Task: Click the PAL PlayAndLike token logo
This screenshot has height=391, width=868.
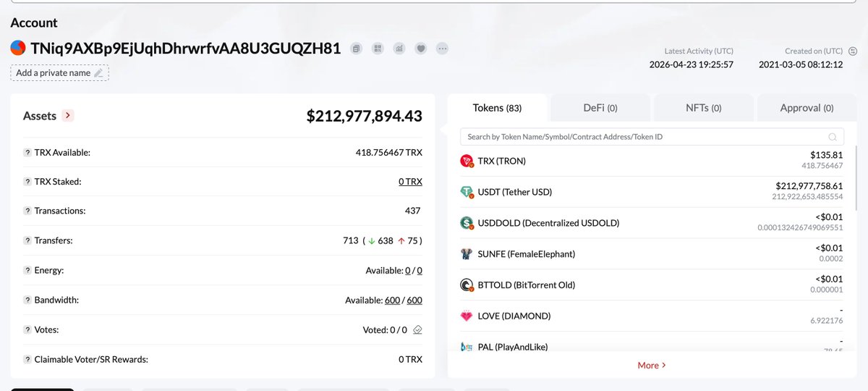Action: coord(467,347)
